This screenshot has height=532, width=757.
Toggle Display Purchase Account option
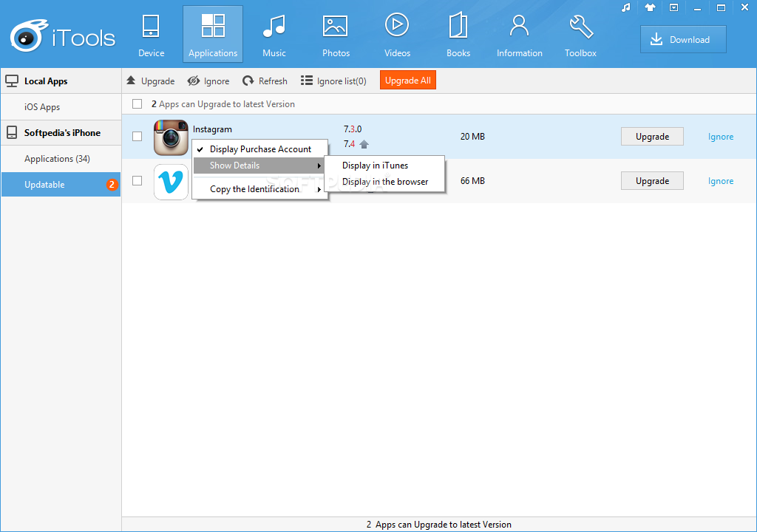[x=260, y=149]
